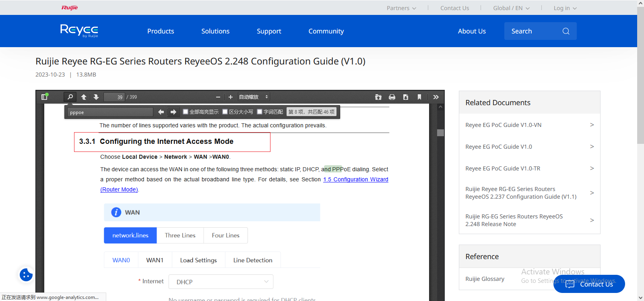Click the search magnifier icon in header
Viewport: 644px width, 301px height.
[x=566, y=31]
